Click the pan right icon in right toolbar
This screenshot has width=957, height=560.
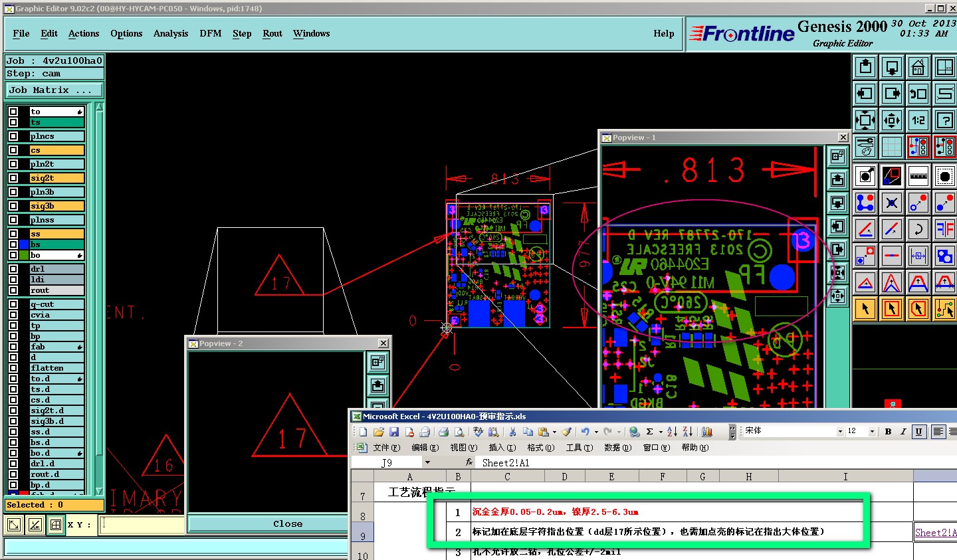point(892,94)
